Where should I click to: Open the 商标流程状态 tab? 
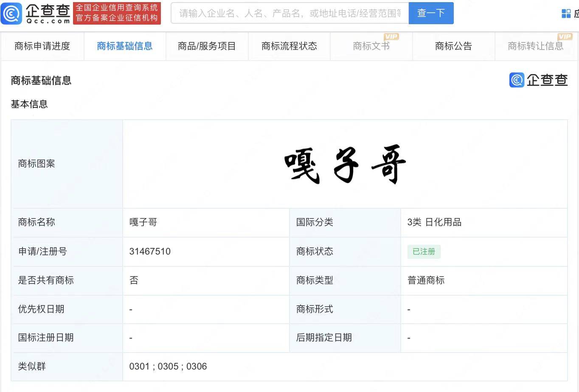pos(289,46)
